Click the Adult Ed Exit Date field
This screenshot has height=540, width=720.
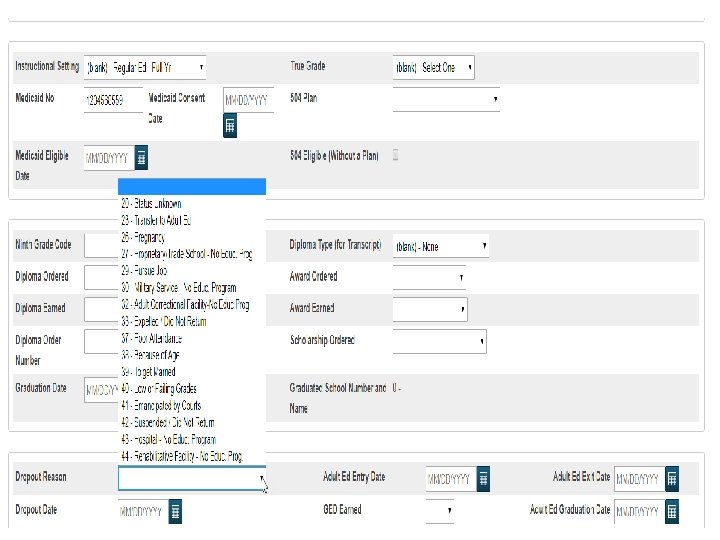(639, 479)
